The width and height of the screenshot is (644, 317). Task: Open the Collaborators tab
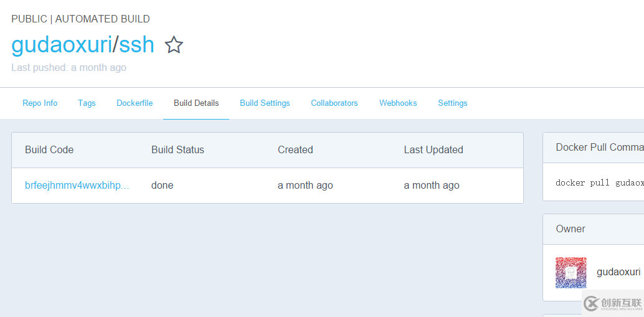click(334, 103)
